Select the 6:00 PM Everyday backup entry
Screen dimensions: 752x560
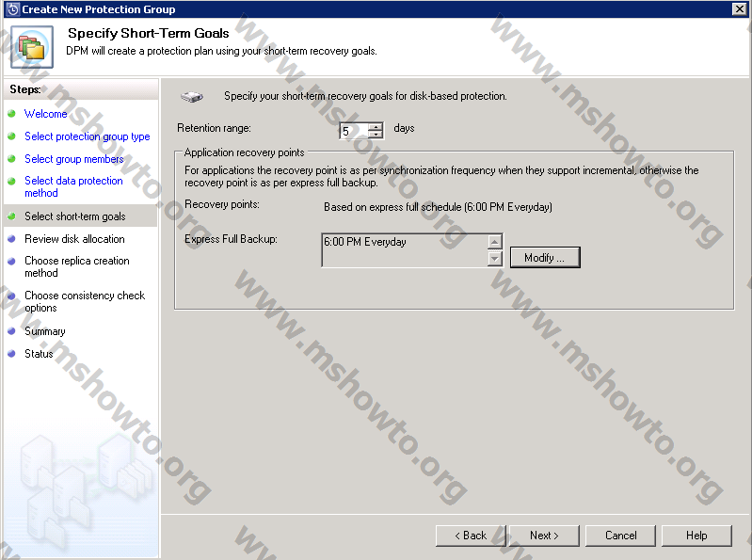tap(365, 243)
